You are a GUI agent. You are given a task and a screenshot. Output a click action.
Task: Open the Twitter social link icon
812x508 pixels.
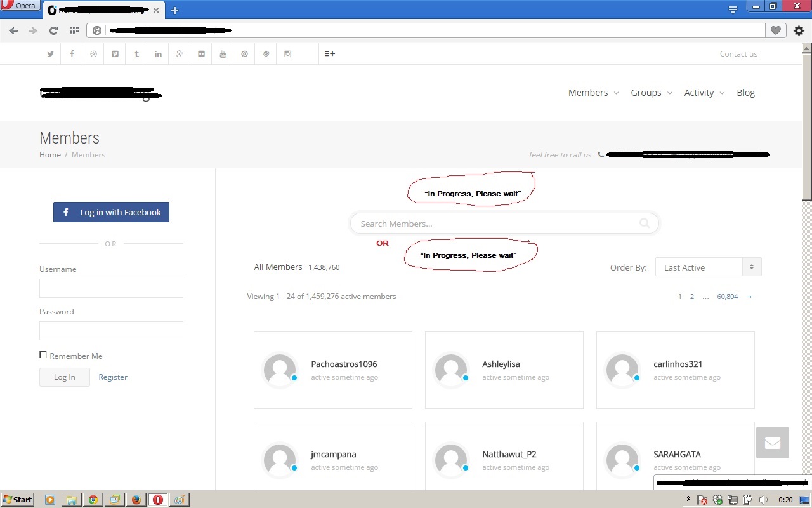click(50, 54)
